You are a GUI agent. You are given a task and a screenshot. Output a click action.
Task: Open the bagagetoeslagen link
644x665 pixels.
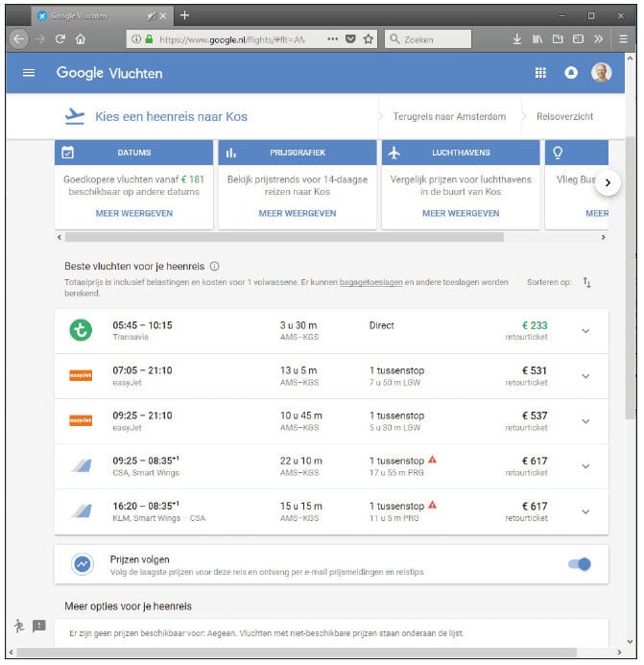coord(370,282)
